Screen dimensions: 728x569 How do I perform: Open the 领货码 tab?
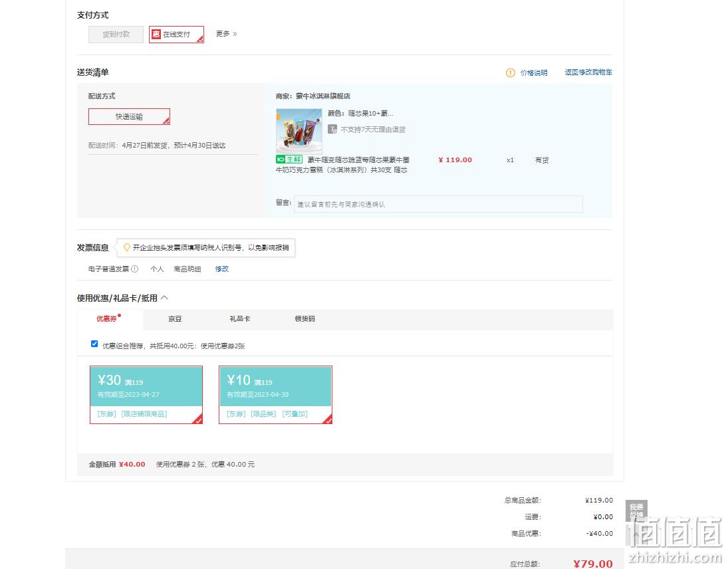coord(304,319)
